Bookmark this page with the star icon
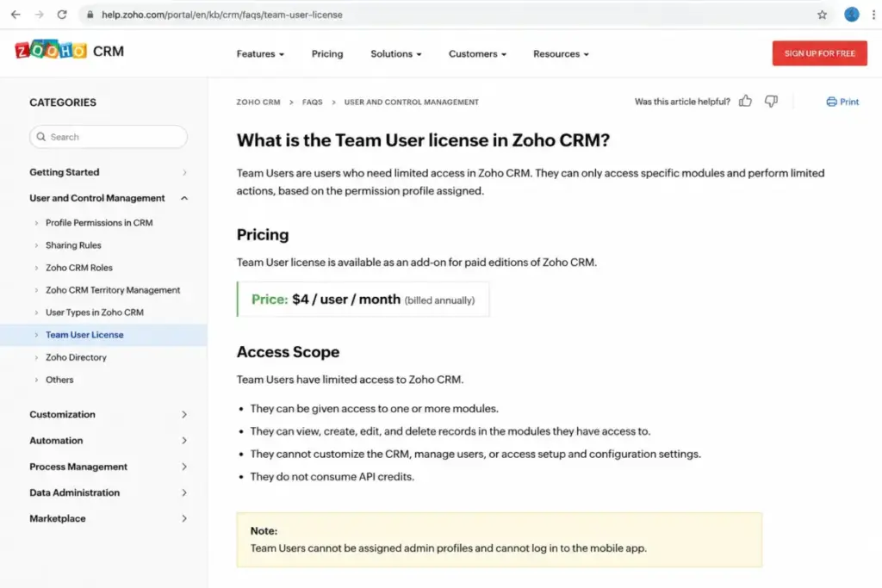Screen dimensions: 882x588 [822, 15]
